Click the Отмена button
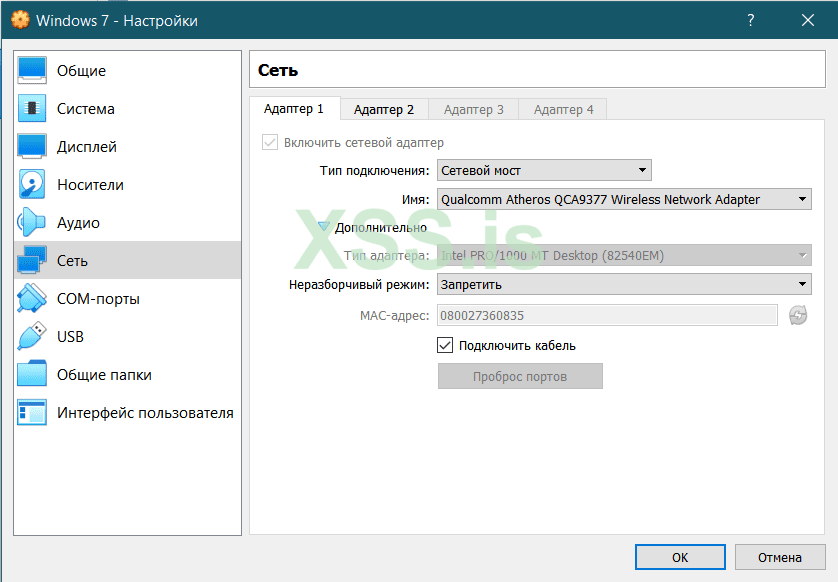 [x=780, y=558]
